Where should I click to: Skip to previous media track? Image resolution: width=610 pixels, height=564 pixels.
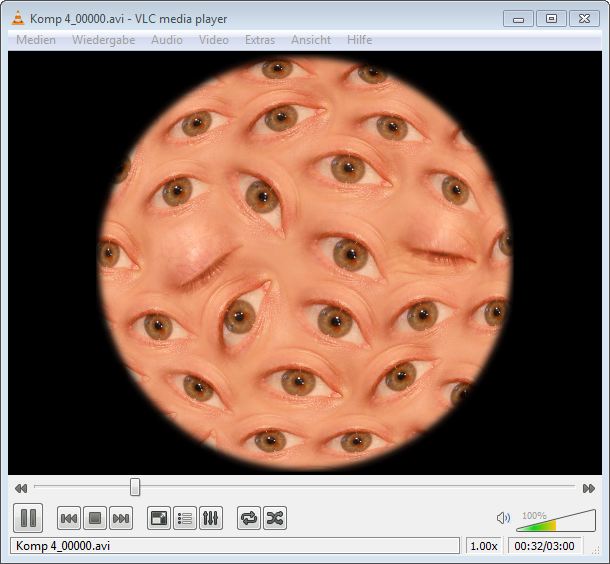69,518
